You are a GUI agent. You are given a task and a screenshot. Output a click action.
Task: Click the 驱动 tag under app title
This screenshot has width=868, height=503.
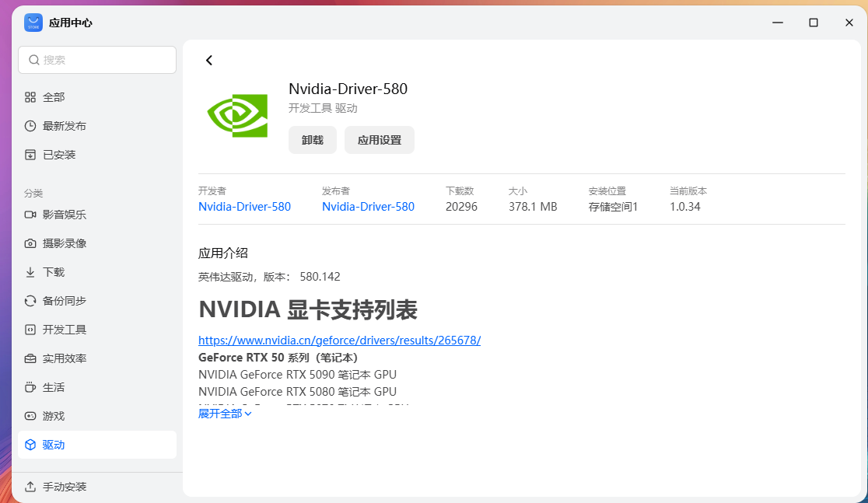point(346,109)
